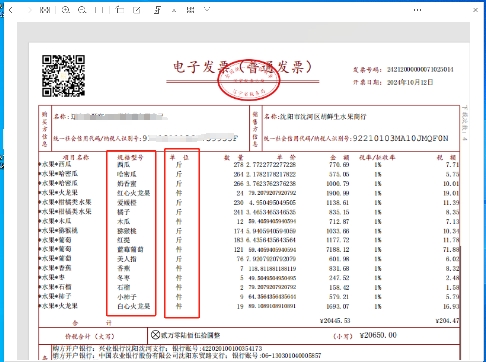Image resolution: width=486 pixels, height=362 pixels.
Task: Go back to the previous image
Action: pyautogui.click(x=11, y=10)
